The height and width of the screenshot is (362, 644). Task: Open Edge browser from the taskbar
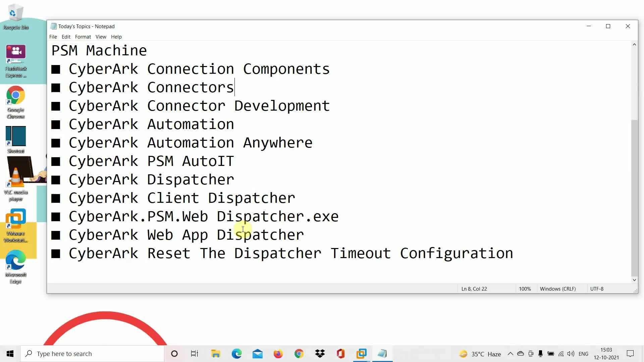(x=236, y=354)
